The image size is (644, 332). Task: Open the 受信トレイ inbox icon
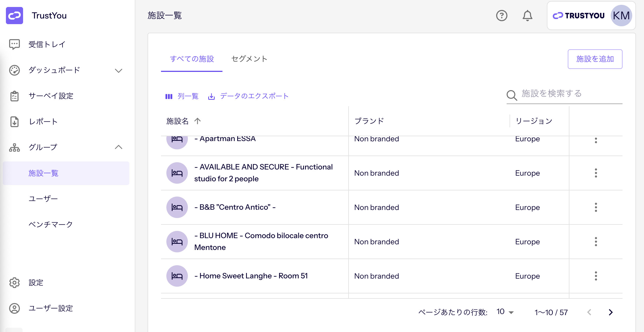pos(14,44)
